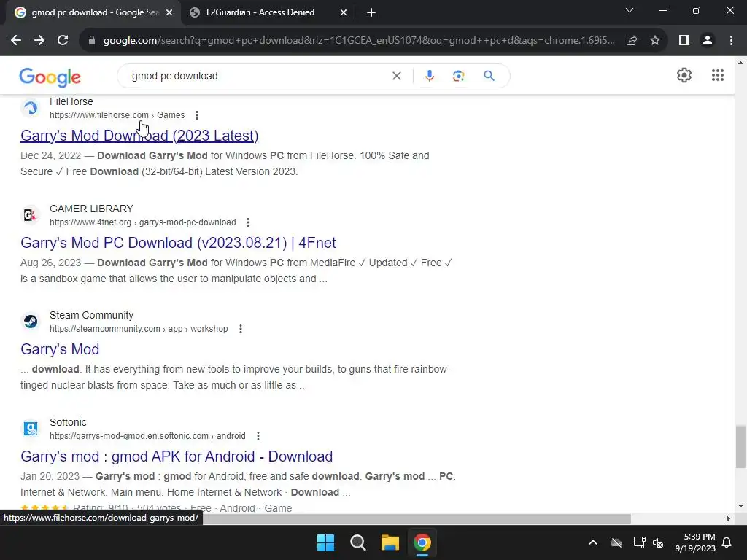The width and height of the screenshot is (747, 560).
Task: Focus the Google search input field
Action: [258, 76]
